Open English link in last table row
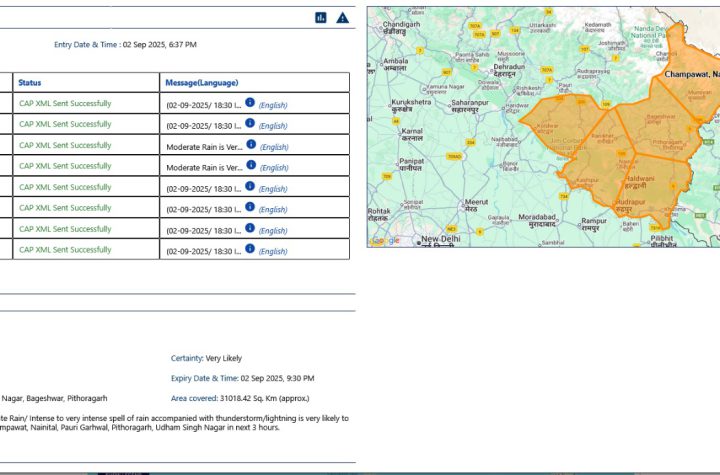 pyautogui.click(x=273, y=251)
